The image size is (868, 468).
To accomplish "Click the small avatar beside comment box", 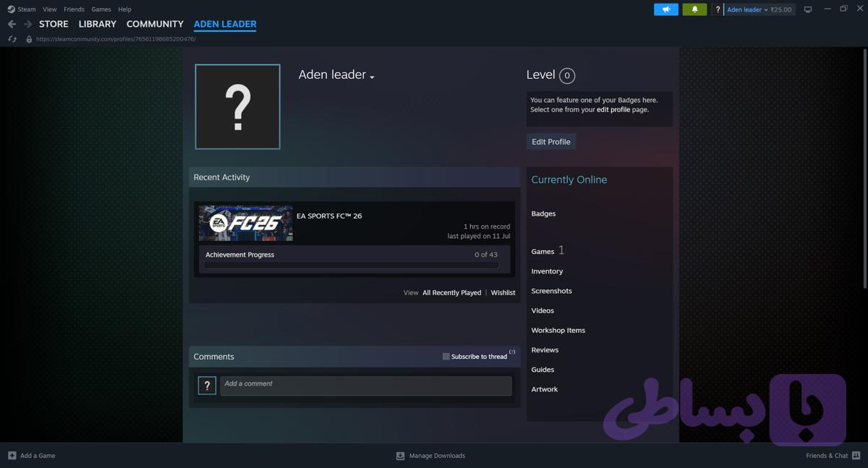I will pyautogui.click(x=207, y=386).
